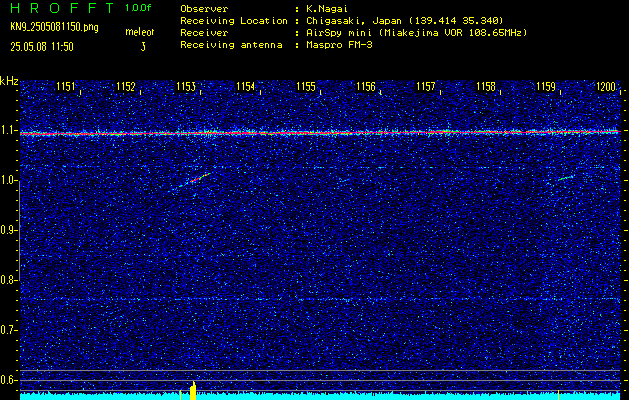Click the 0.8 frequency axis label
Screen dimensions: 629x400
pyautogui.click(x=7, y=280)
